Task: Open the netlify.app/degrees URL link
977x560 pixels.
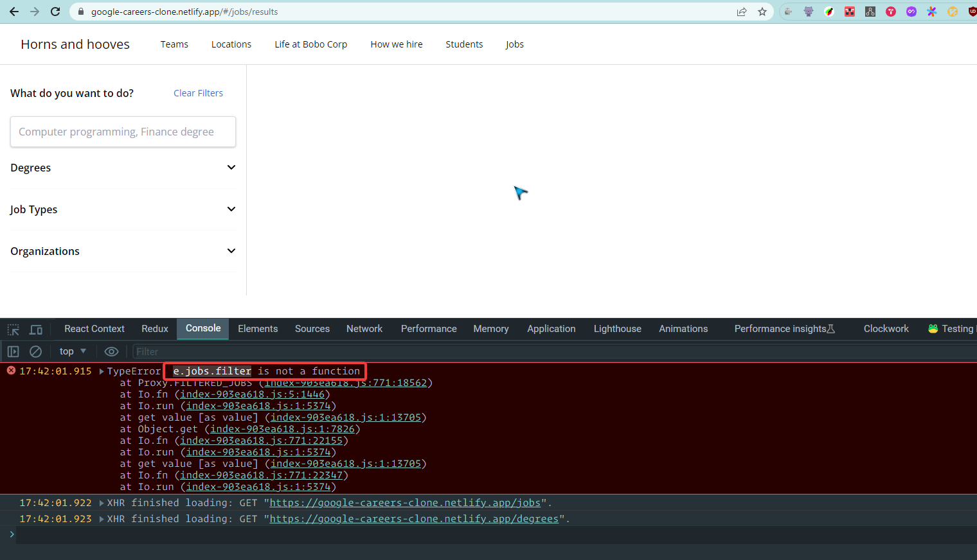Action: pyautogui.click(x=414, y=519)
